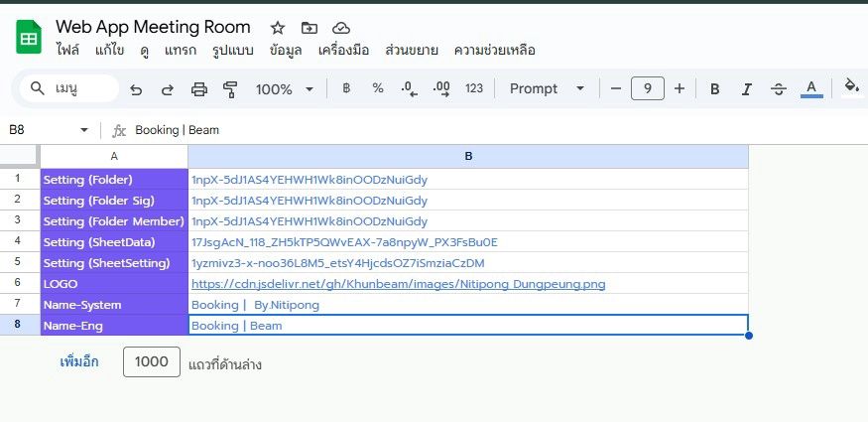Click the undo arrow icon
The height and width of the screenshot is (422, 868).
136,89
